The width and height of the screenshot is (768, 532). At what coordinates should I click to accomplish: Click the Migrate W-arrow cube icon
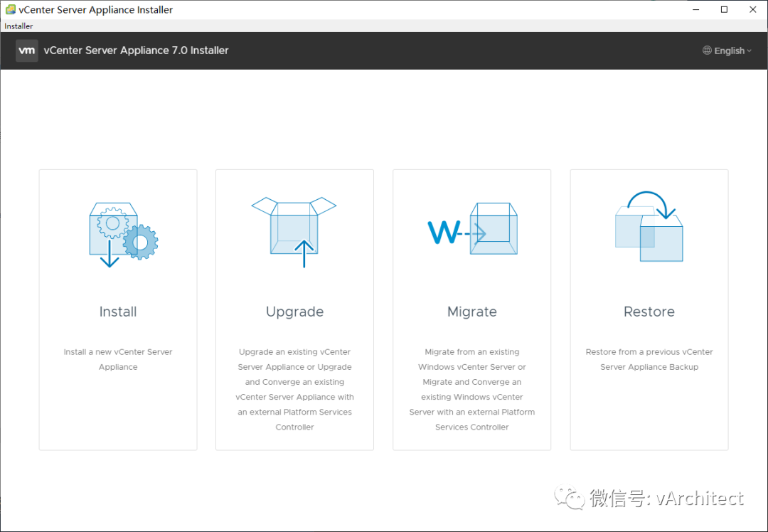[x=472, y=229]
